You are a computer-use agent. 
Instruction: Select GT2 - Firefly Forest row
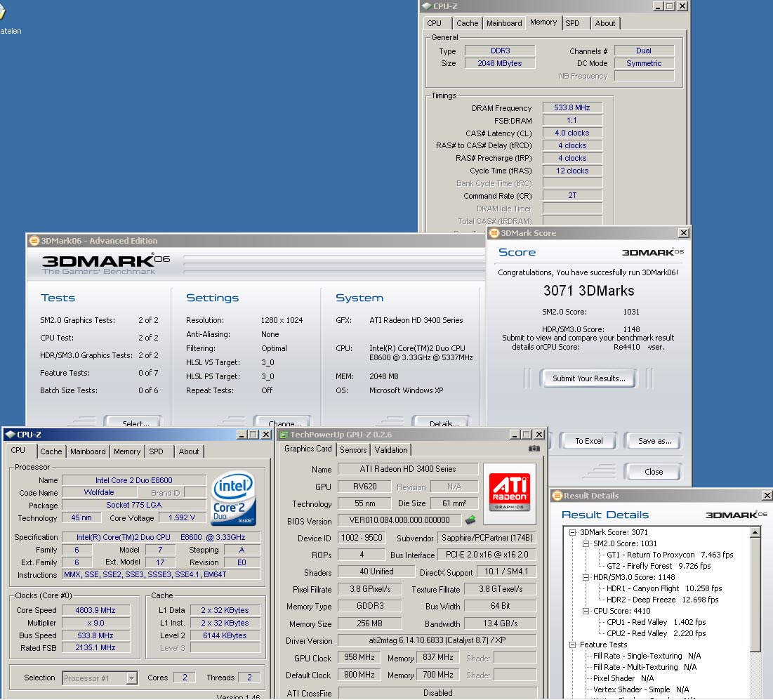(x=658, y=566)
